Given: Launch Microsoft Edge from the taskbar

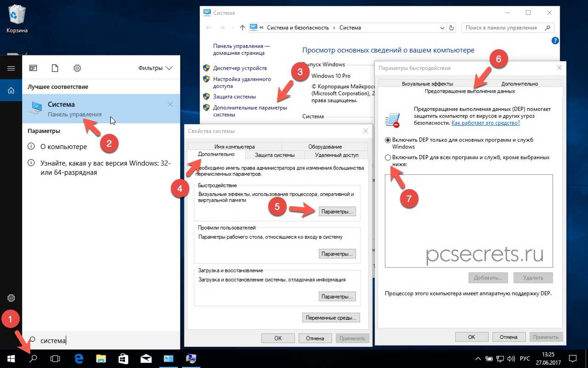Looking at the screenshot, I should 78,358.
